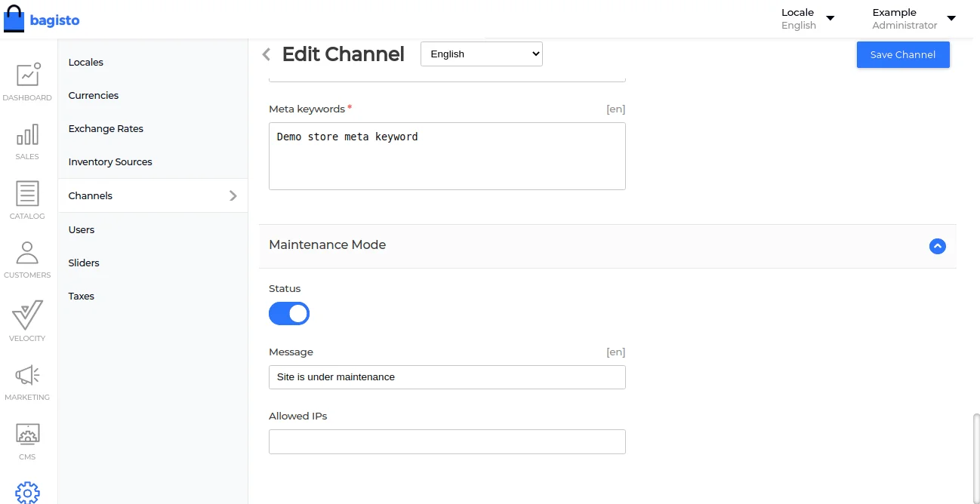Open the Locale dropdown in header
The width and height of the screenshot is (980, 504).
click(x=807, y=19)
